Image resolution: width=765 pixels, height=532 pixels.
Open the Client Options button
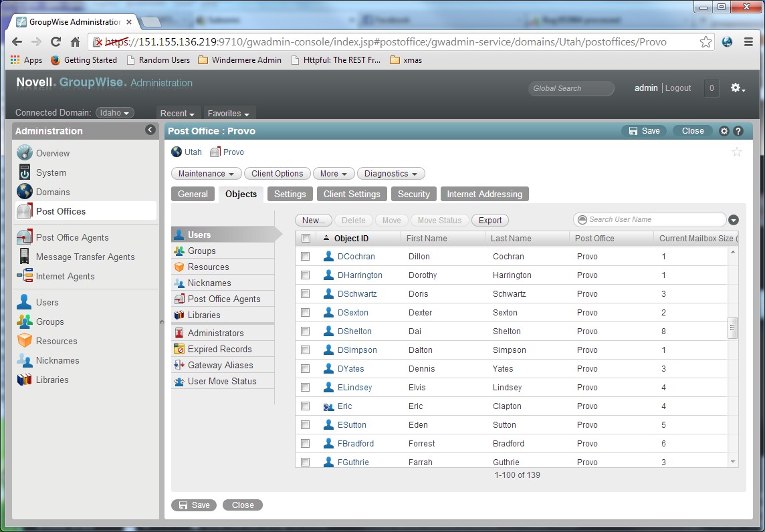coord(277,174)
